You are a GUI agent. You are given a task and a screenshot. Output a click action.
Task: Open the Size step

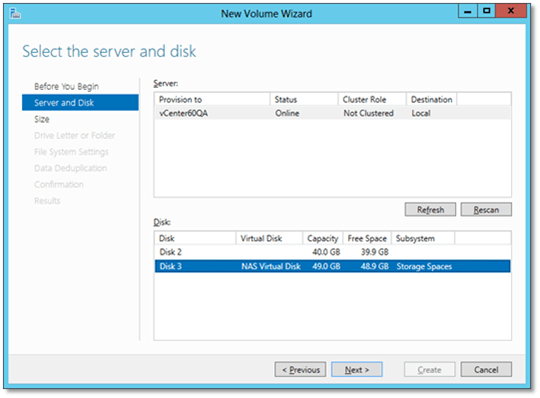42,119
